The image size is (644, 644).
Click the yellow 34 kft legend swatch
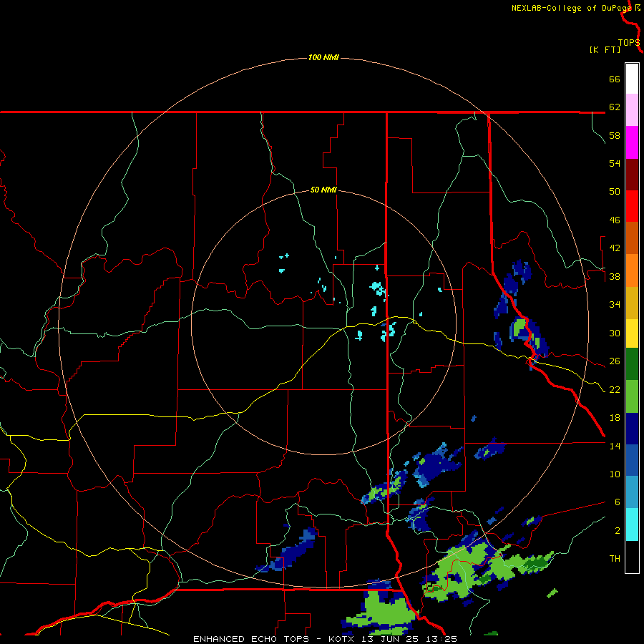click(x=632, y=333)
